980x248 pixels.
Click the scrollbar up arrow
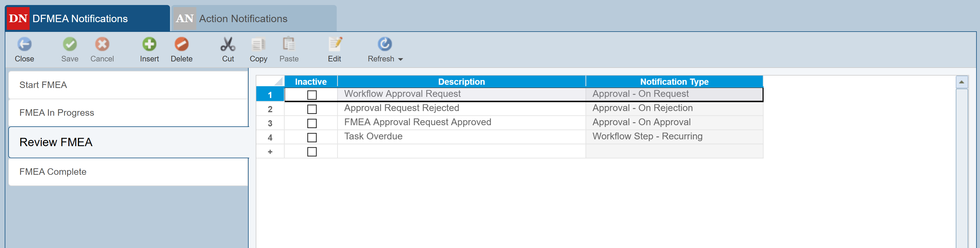(x=961, y=82)
